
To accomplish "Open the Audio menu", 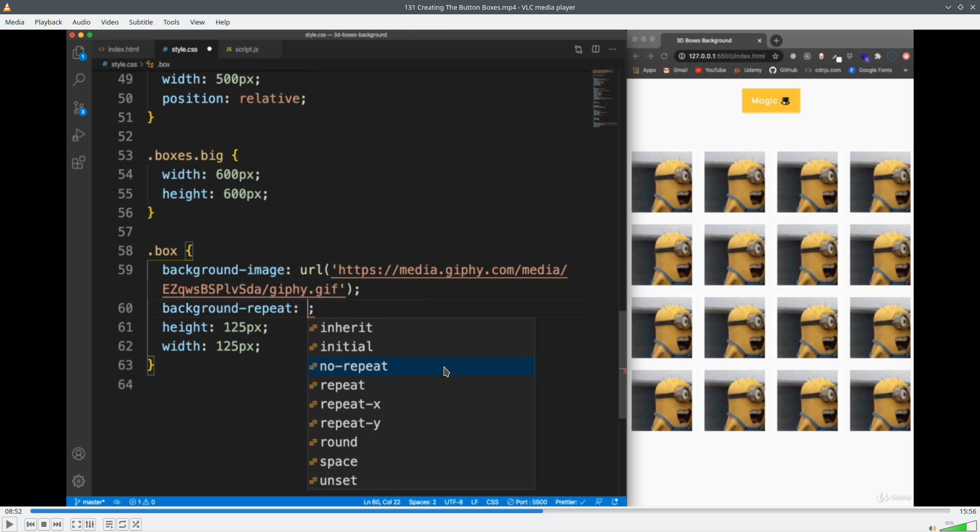I will (82, 22).
